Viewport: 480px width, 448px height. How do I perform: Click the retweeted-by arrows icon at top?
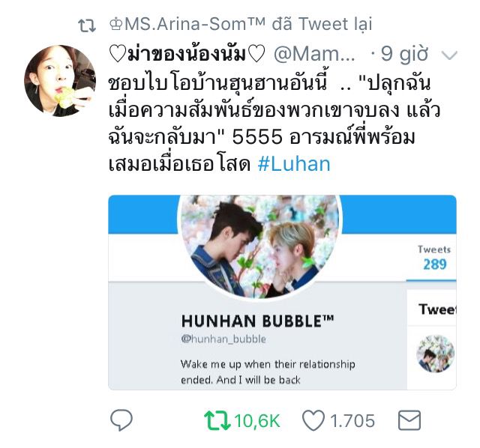(x=87, y=25)
